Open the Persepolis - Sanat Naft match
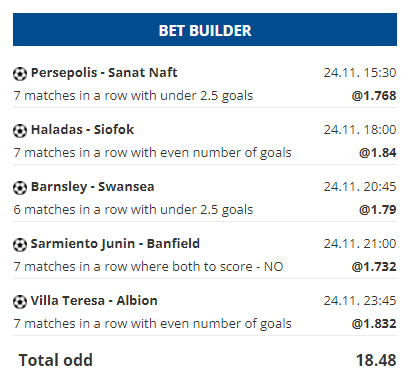Image resolution: width=412 pixels, height=375 pixels. (x=104, y=73)
